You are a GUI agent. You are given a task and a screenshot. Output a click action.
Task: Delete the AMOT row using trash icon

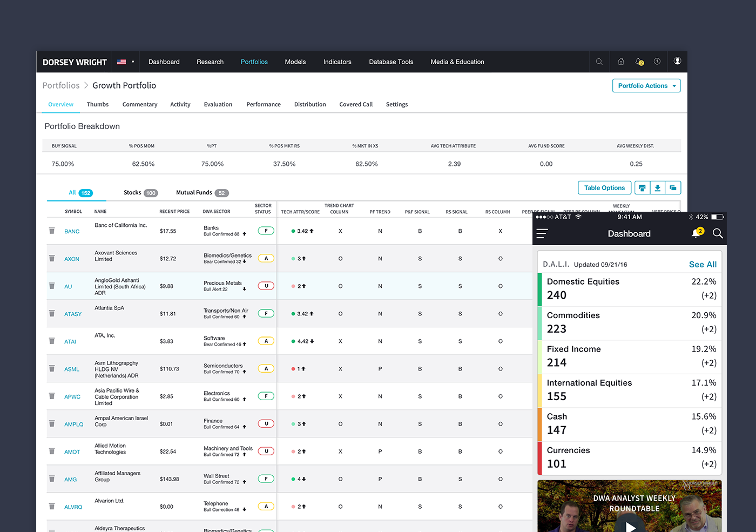coord(52,451)
